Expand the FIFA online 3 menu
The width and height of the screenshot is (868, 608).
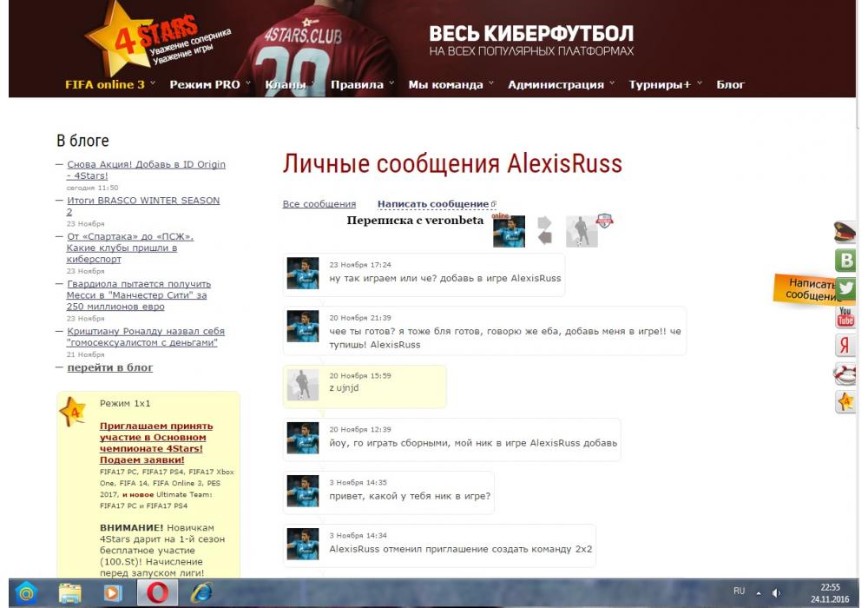tap(105, 84)
